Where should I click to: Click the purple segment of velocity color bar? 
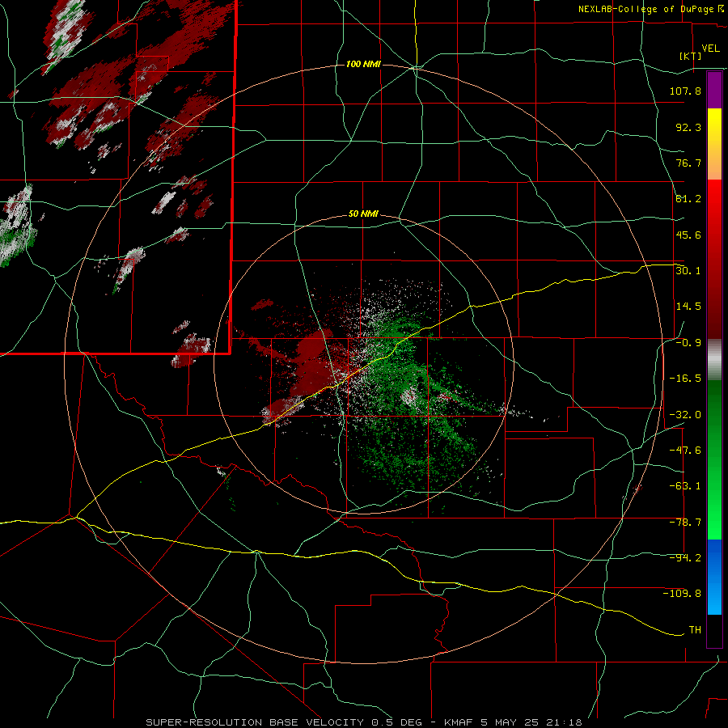coord(714,90)
